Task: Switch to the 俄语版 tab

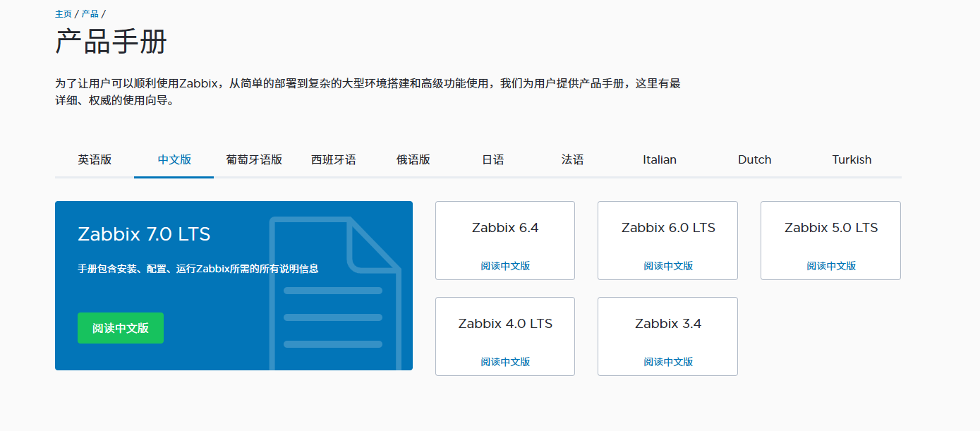Action: coord(413,159)
